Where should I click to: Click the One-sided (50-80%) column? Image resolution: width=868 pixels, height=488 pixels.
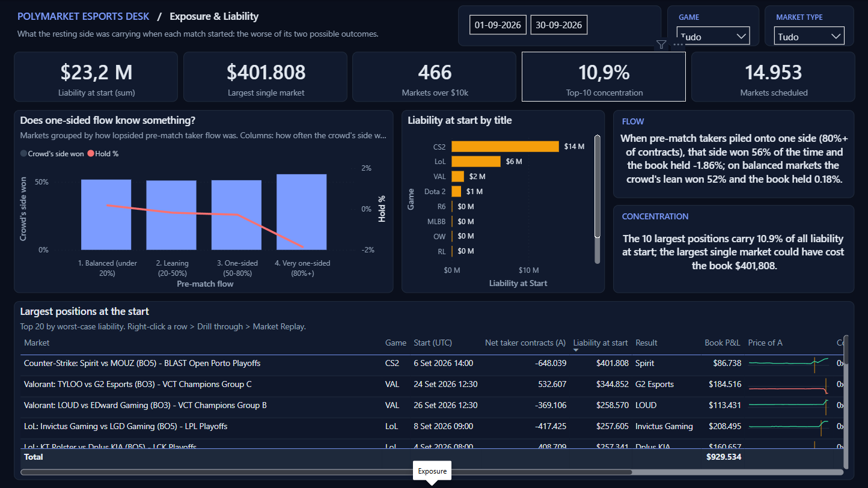(x=236, y=215)
